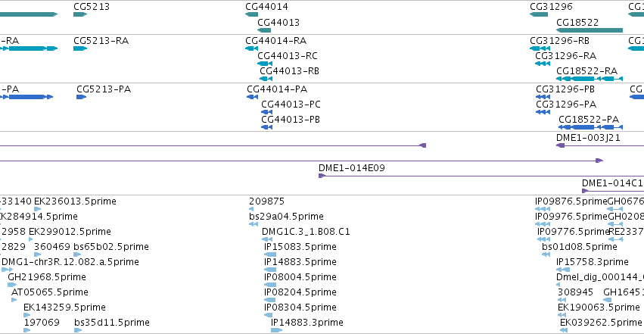This screenshot has width=644, height=334.
Task: Click the IP15083.5prime EST glyph
Action: tap(270, 254)
